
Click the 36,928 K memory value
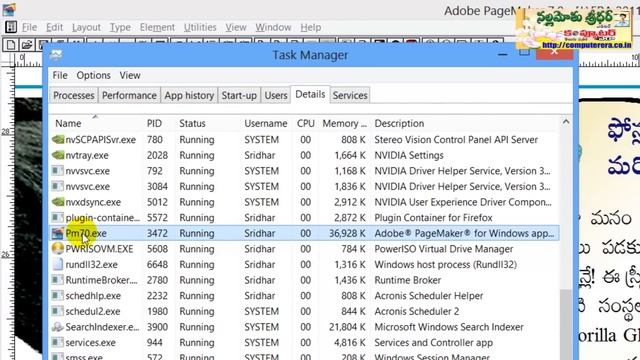[x=347, y=233]
